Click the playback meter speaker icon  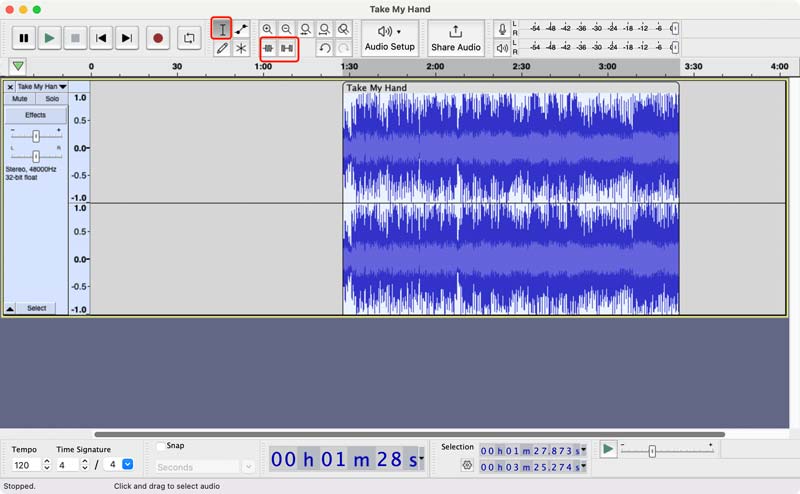click(x=502, y=48)
